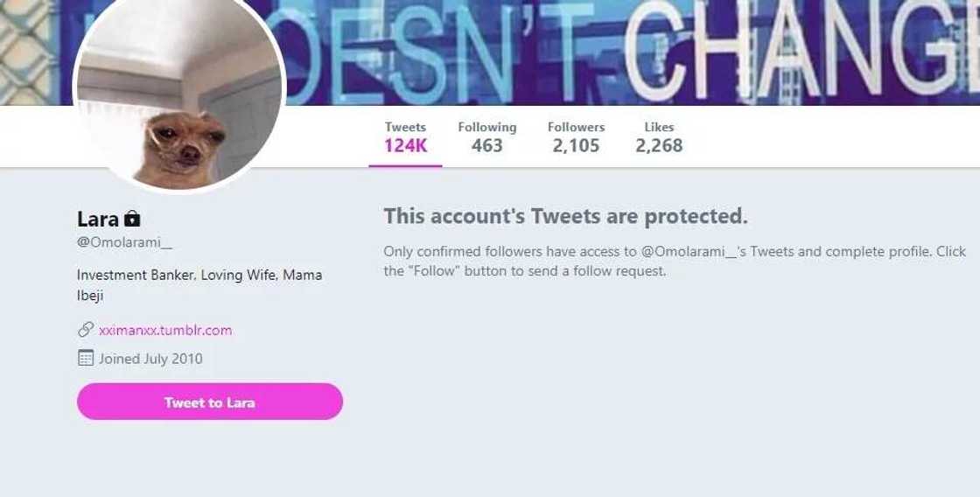Click the Joined July 2010 text
This screenshot has width=980, height=497.
coord(150,358)
